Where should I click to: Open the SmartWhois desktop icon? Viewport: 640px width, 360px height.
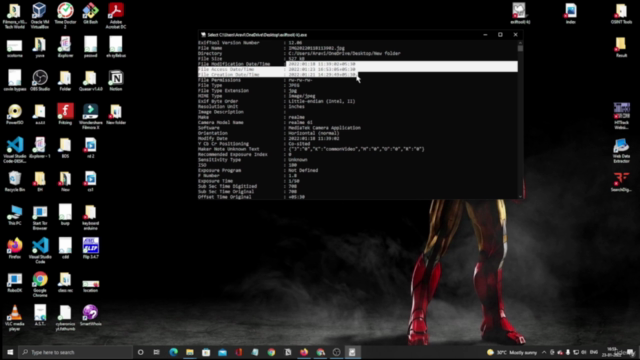91,316
